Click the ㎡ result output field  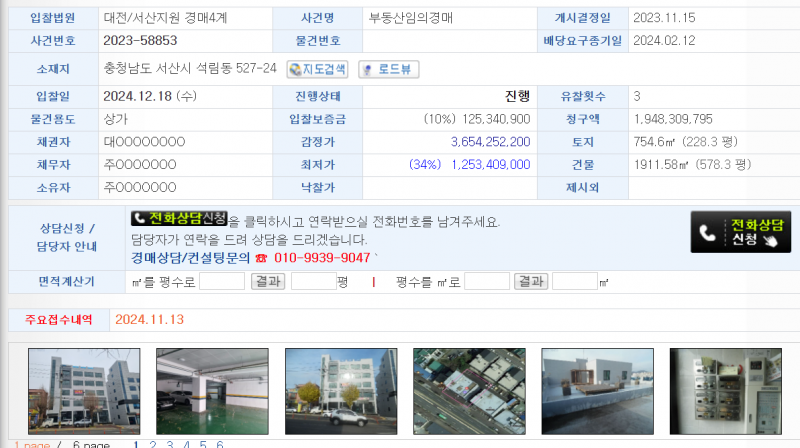click(x=575, y=282)
